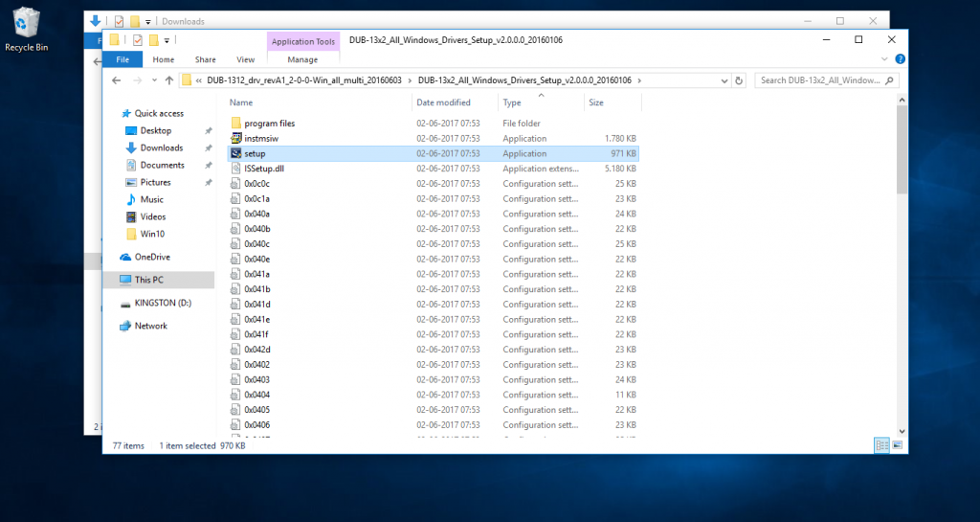The width and height of the screenshot is (980, 522).
Task: Switch to Large icons view in status bar
Action: tap(898, 445)
